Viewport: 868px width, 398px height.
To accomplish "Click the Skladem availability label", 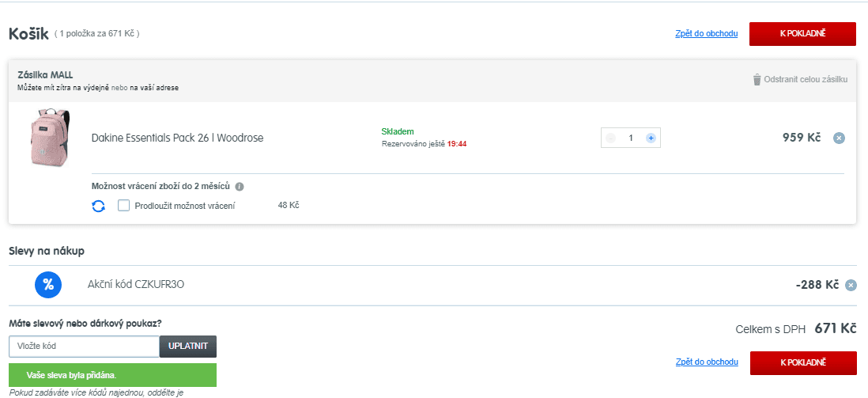I will coord(398,131).
